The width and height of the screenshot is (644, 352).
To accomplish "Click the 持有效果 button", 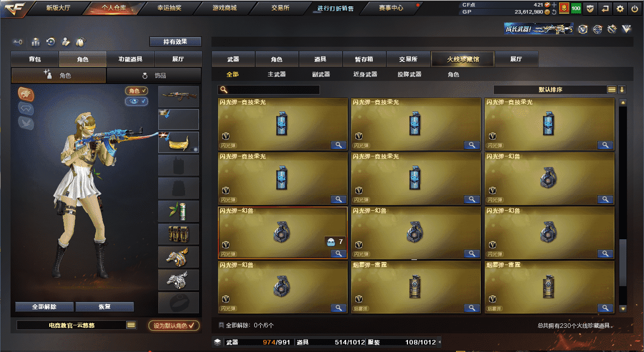I will [175, 42].
